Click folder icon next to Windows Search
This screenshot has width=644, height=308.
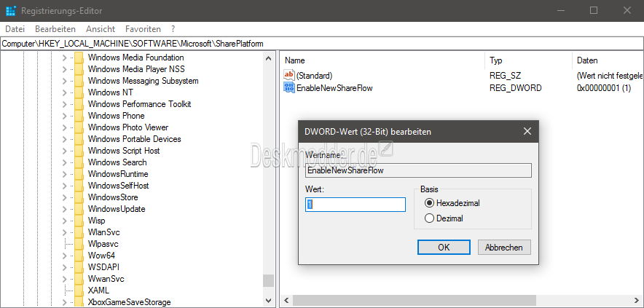point(79,162)
